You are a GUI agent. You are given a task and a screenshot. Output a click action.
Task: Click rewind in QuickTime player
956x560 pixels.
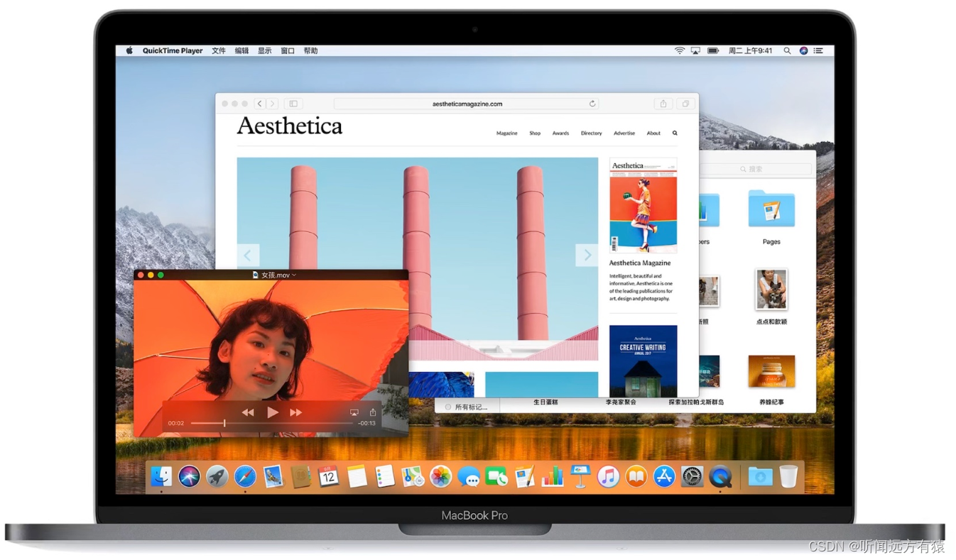coord(248,412)
